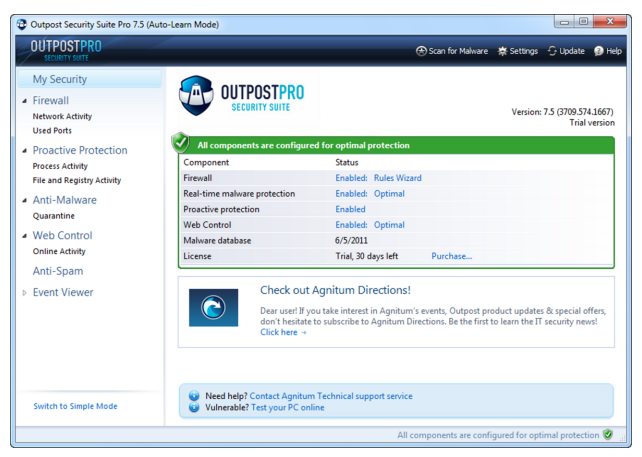Image resolution: width=642 pixels, height=457 pixels.
Task: Click Optimal link for Web Control
Action: click(x=389, y=225)
